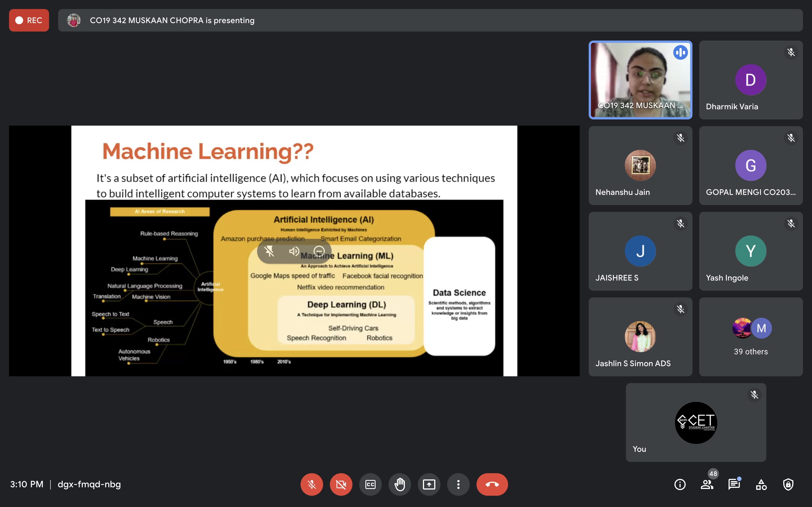Screen dimensions: 812x507
Task: Expand the 39 others tile
Action: (x=751, y=337)
